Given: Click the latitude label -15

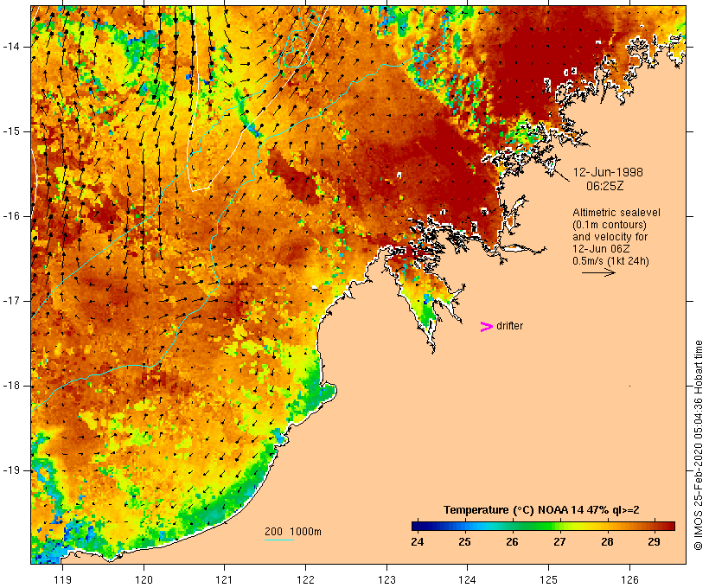Looking at the screenshot, I should tap(11, 131).
